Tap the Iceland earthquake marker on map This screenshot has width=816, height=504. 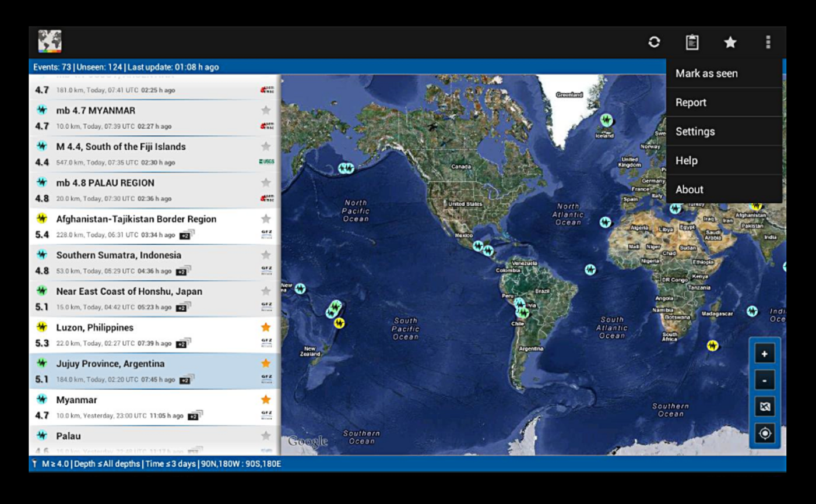[x=606, y=121]
